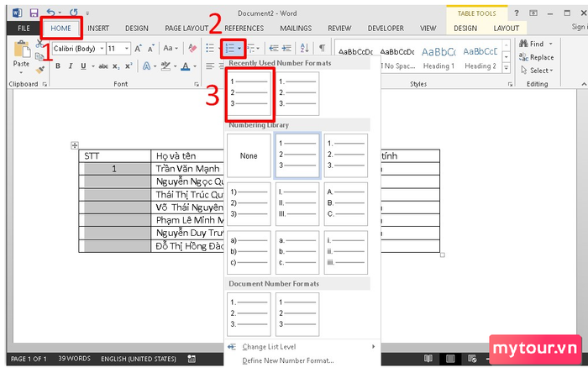Viewport: 588px width, 373px height.
Task: Click the Format Painter brush icon
Action: (39, 70)
